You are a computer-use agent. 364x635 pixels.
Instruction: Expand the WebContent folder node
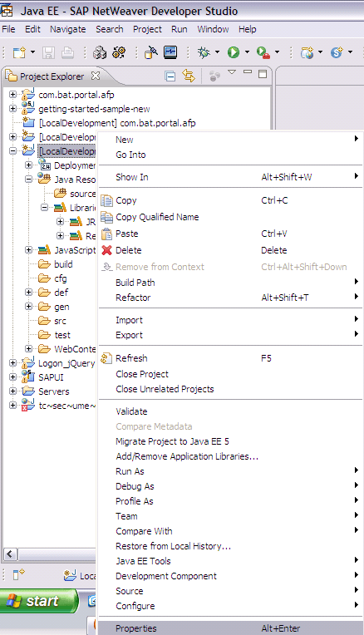28,349
